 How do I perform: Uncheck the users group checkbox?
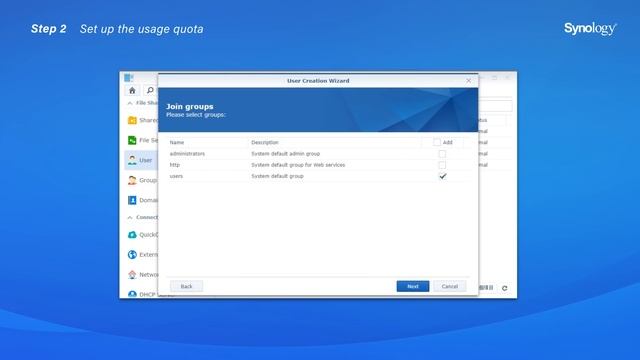click(x=442, y=176)
